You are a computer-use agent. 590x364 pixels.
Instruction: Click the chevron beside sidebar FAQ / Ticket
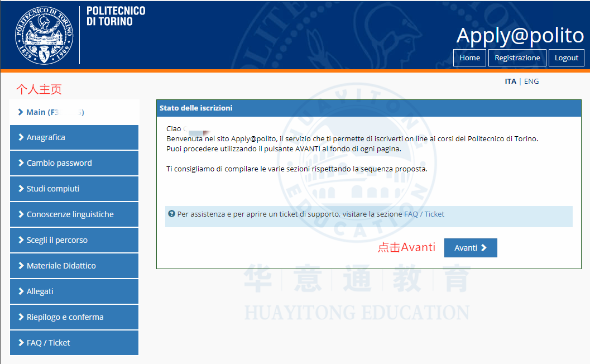[x=21, y=343]
